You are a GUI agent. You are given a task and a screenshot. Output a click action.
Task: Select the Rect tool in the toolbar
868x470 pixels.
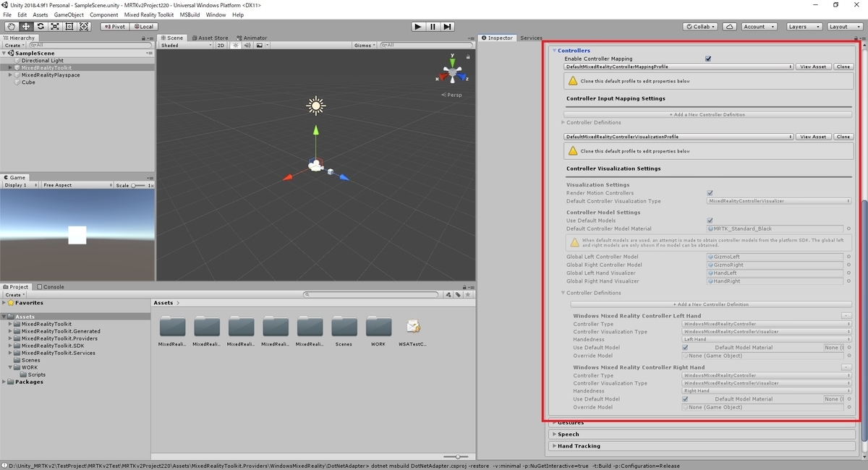click(x=69, y=27)
